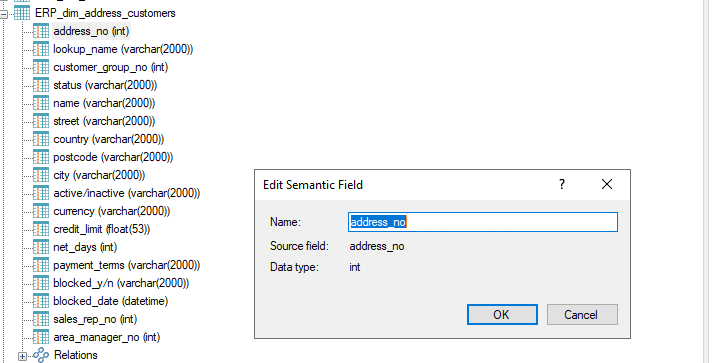Screen dimensions: 722x363
Task: Close the Edit Semantic Field dialog
Action: click(607, 184)
